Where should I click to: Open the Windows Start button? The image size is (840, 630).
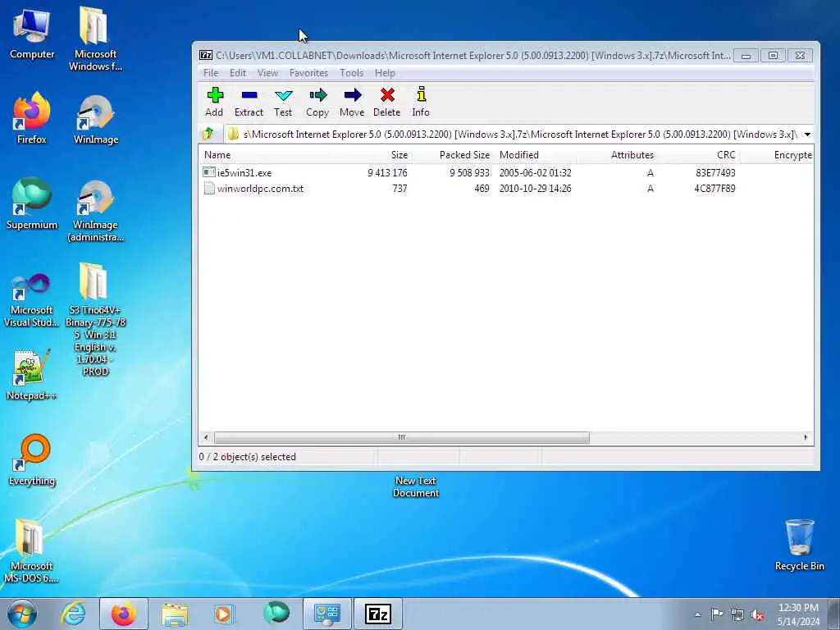click(x=22, y=614)
